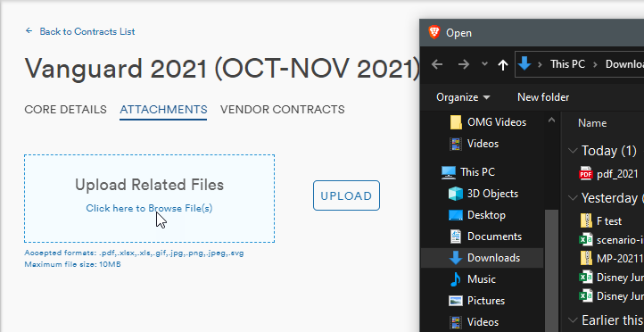The height and width of the screenshot is (332, 644).
Task: Sort by Name column header
Action: [592, 123]
